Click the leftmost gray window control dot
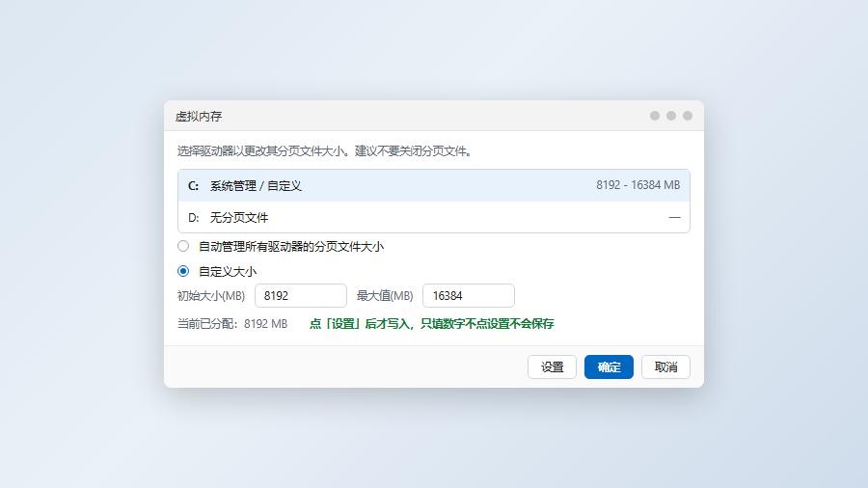 point(655,116)
